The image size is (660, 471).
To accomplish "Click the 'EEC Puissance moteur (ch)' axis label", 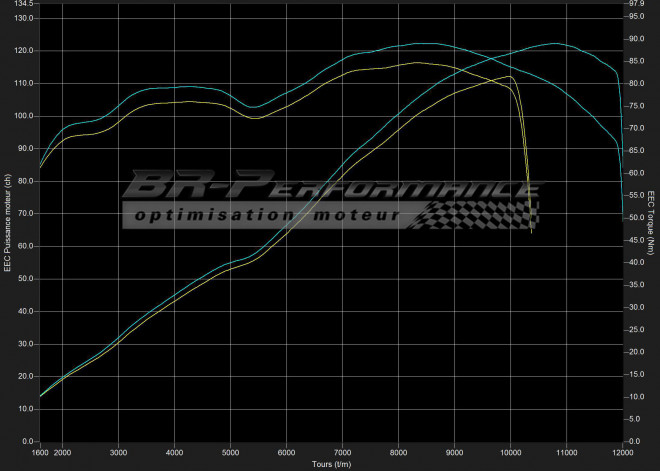I will [8, 223].
